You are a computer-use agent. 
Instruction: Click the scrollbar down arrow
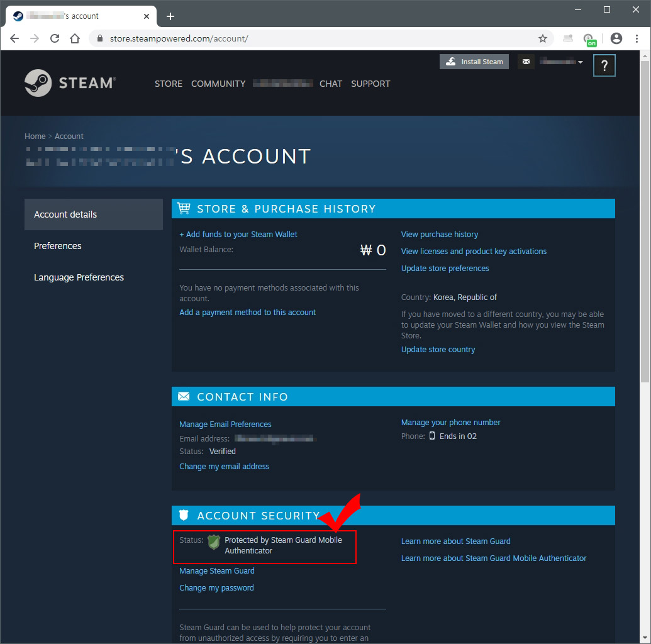(x=645, y=637)
